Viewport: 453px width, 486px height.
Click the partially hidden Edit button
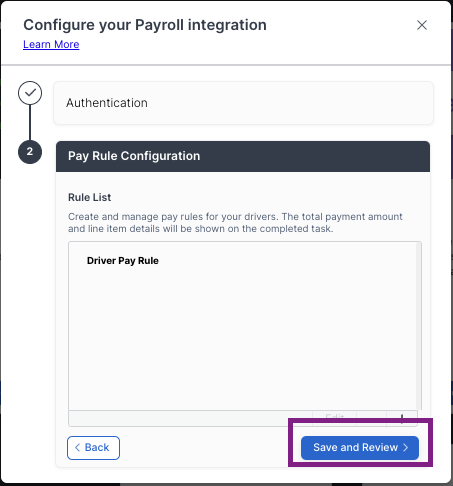click(334, 416)
